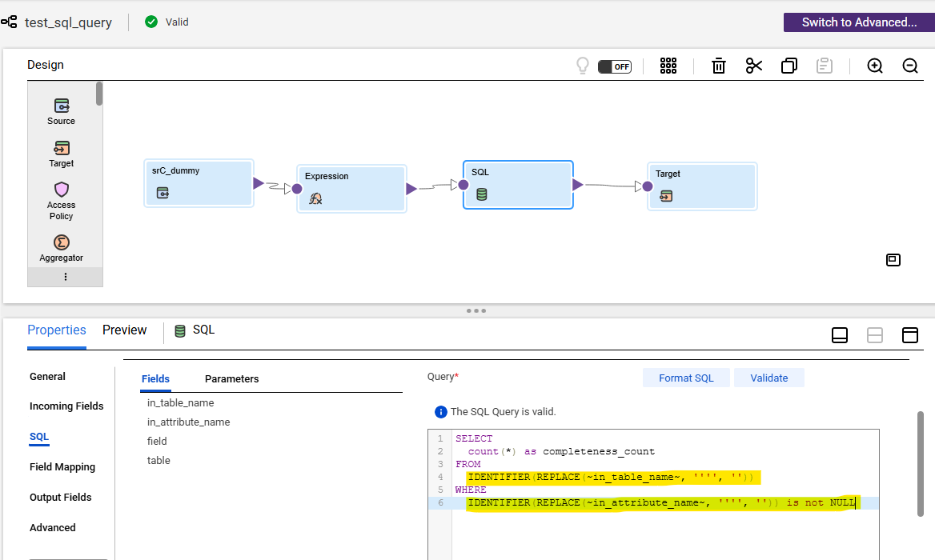Select in_attribute_name field
Image resolution: width=935 pixels, height=560 pixels.
188,422
